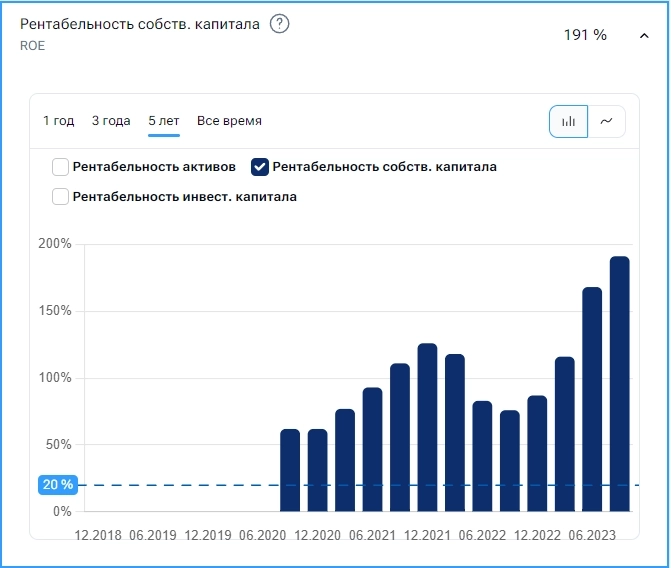The image size is (671, 568).
Task: Click the 12.2021 peak bar
Action: click(427, 428)
